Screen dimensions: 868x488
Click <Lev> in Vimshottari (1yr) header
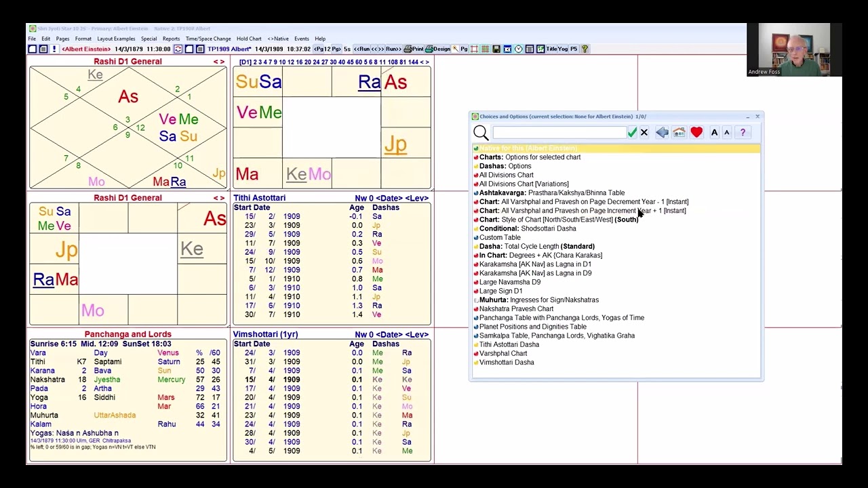[416, 335]
